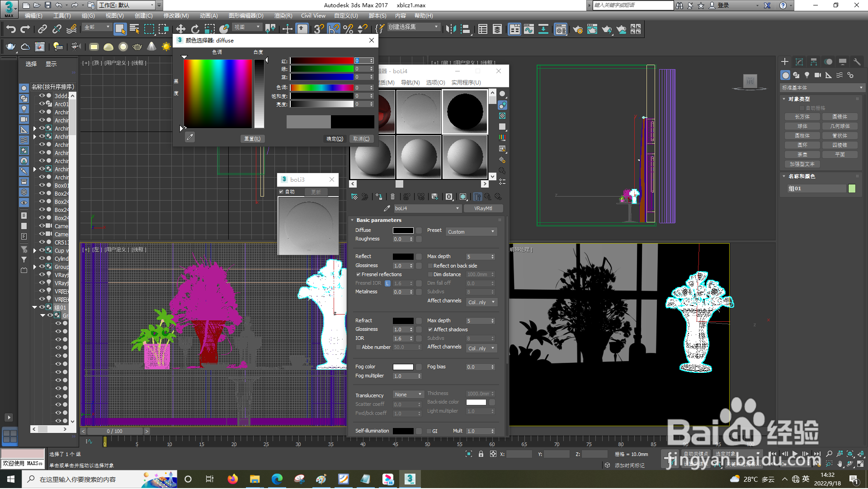The image size is (868, 489).
Task: Open the Preset Custom dropdown
Action: (472, 232)
